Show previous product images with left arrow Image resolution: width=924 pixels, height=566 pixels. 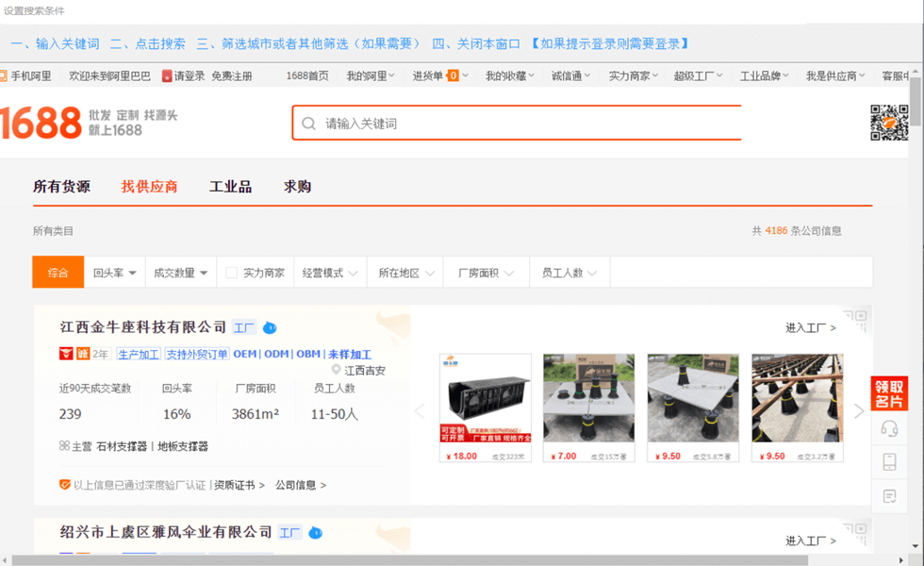click(x=420, y=411)
